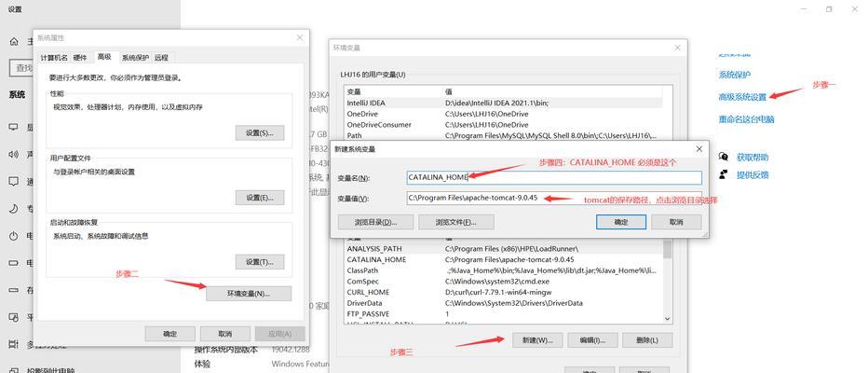Click system variables list vertical scrollbar thumb

tap(667, 249)
